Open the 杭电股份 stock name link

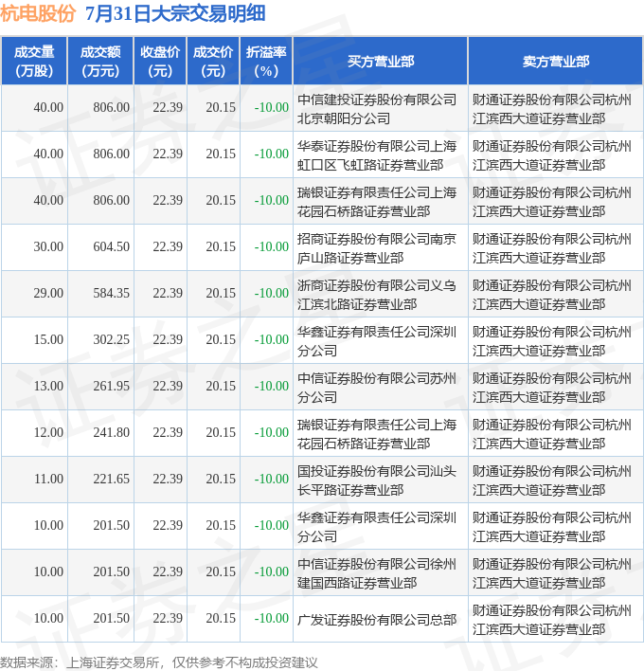(x=38, y=13)
